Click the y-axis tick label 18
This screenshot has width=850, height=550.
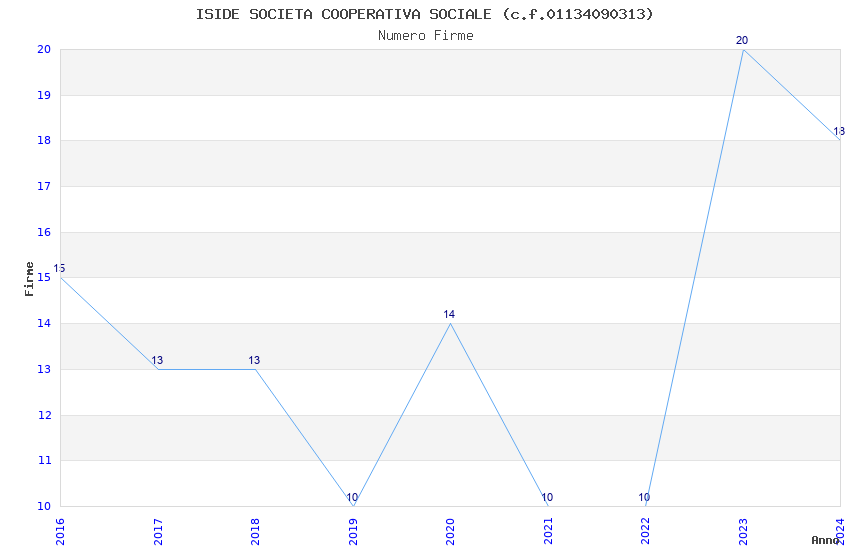pos(44,140)
